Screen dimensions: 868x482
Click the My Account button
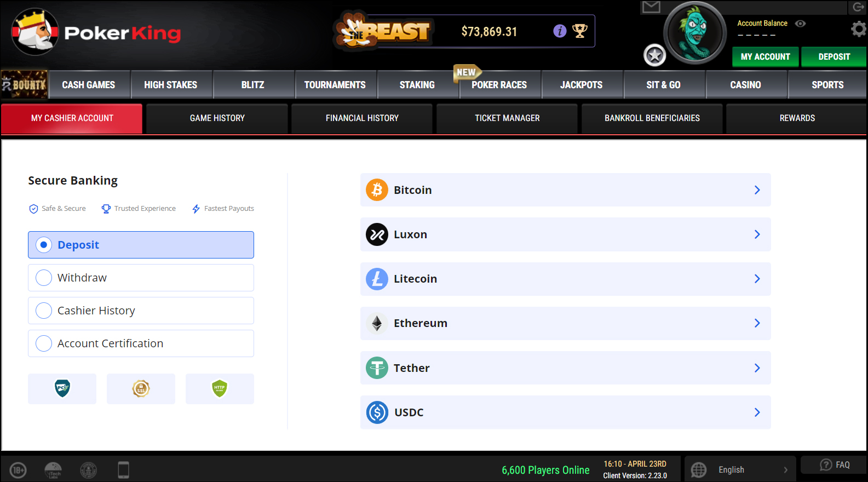click(765, 57)
